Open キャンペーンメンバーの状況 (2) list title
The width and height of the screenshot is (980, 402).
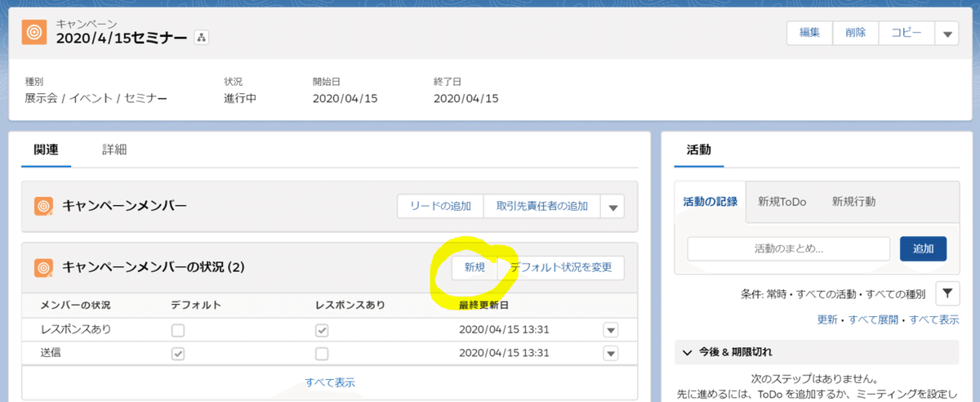154,267
